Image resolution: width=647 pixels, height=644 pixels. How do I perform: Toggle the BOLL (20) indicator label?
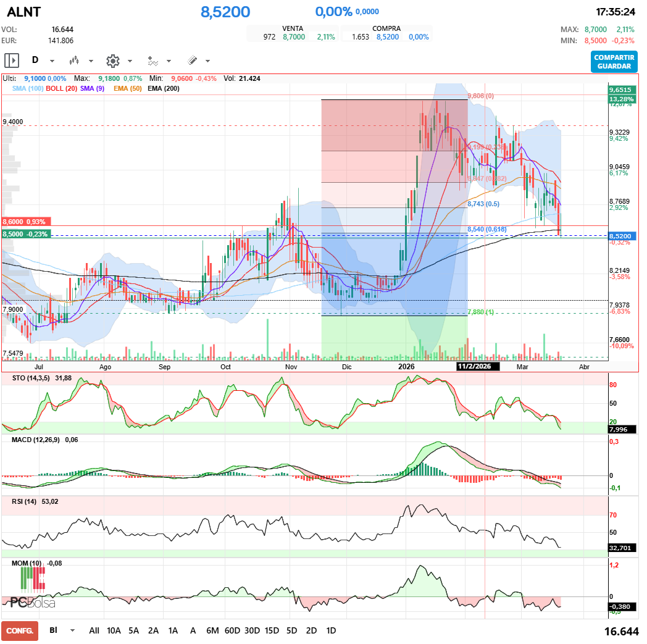62,88
